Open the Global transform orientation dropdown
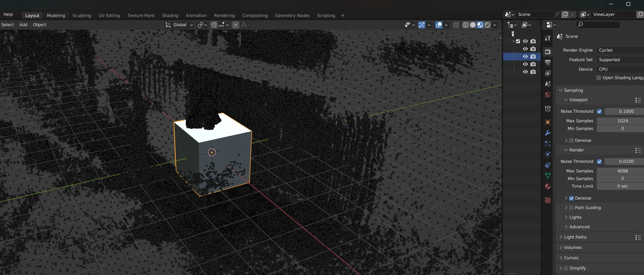Viewport: 644px width, 275px height. (179, 25)
